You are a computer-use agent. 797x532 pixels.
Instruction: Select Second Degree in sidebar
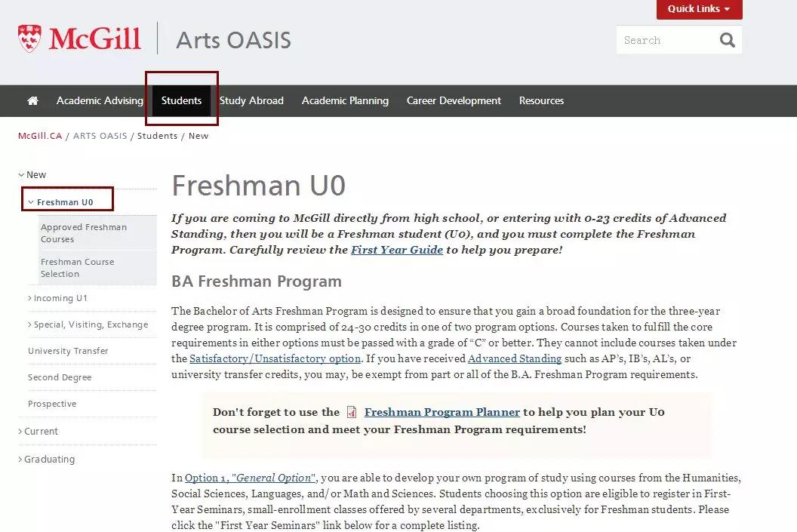[60, 377]
